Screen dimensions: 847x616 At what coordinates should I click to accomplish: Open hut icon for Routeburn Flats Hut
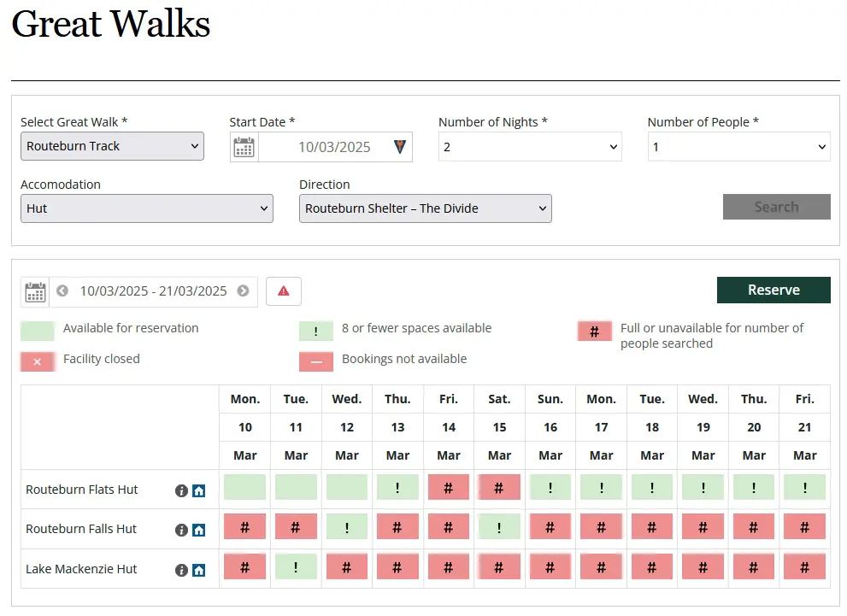[x=199, y=490]
